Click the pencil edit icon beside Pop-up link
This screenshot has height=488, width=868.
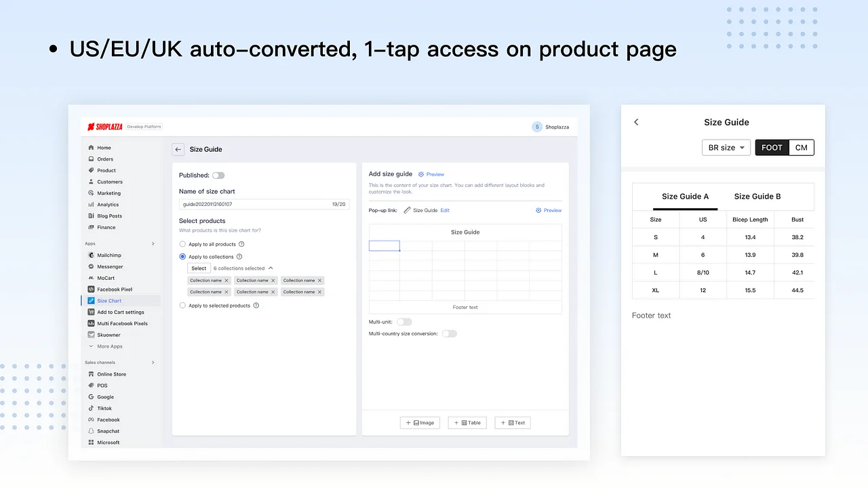pyautogui.click(x=407, y=211)
